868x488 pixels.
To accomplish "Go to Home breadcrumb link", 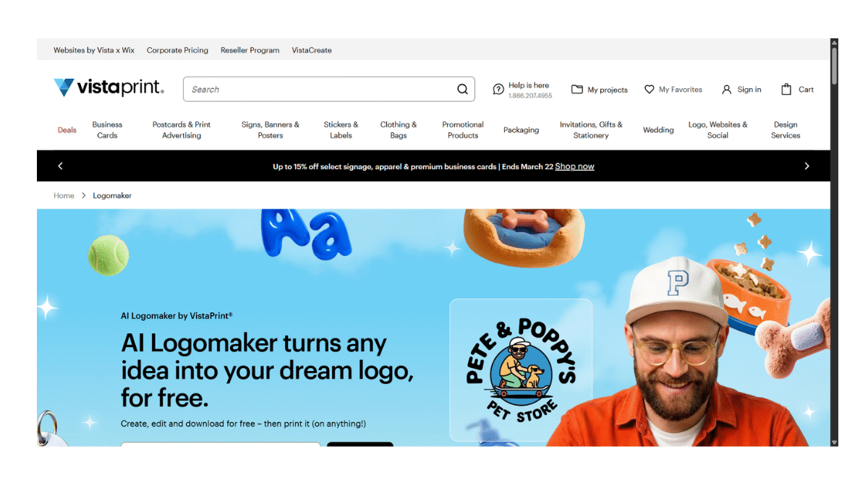I will tap(64, 196).
